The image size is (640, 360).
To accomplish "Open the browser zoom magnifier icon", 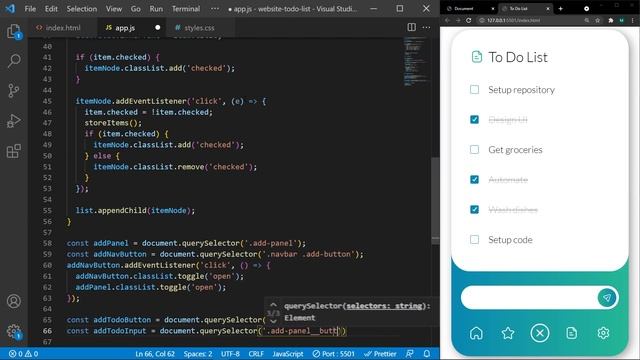I will [x=587, y=20].
